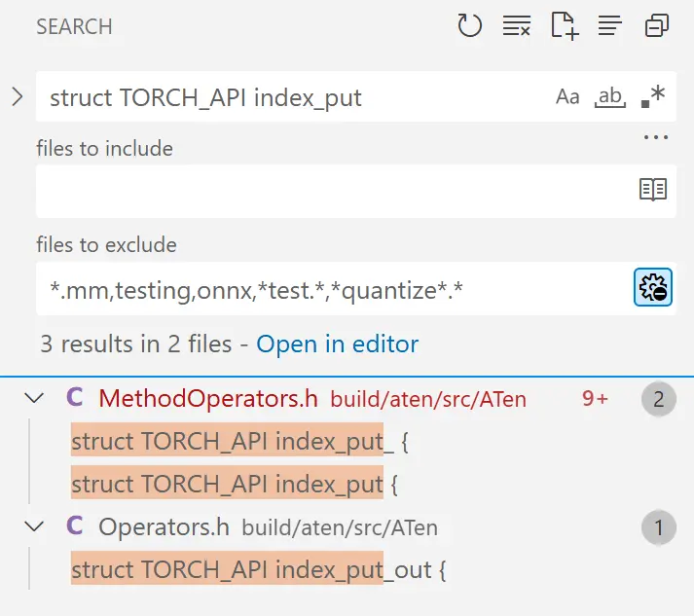Toggle exclude settings and ignore files

tap(652, 288)
